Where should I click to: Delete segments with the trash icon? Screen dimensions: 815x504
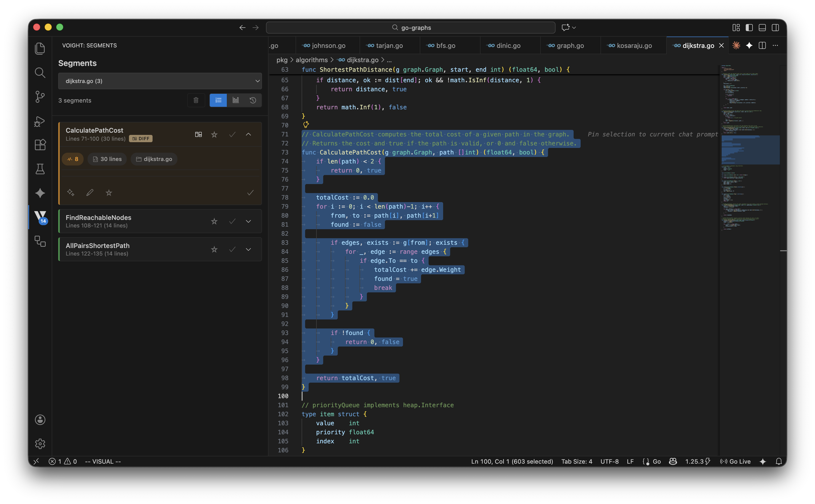pos(196,100)
